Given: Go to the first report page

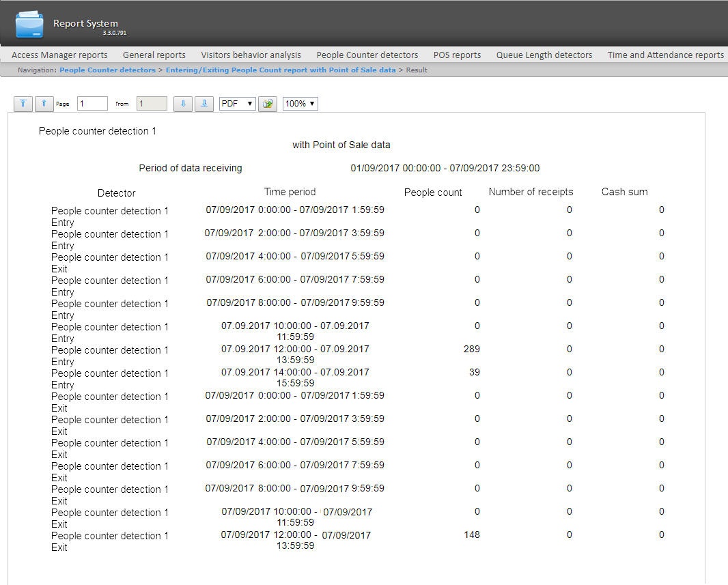Looking at the screenshot, I should (x=23, y=104).
